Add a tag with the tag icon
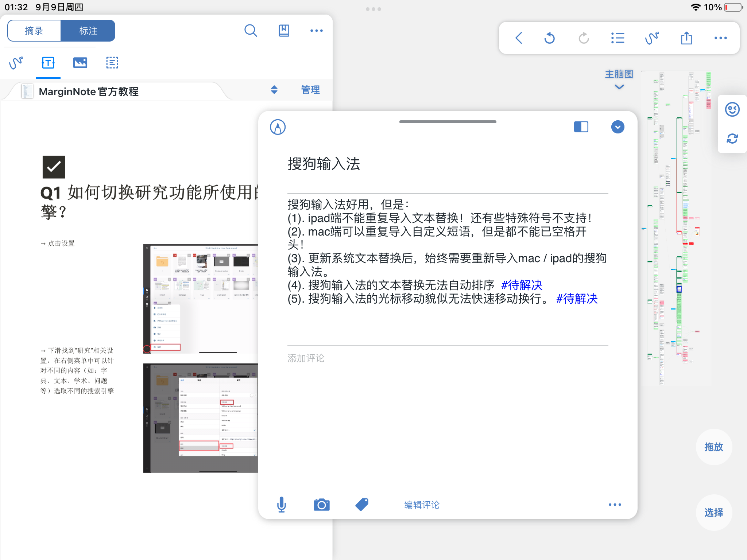This screenshot has width=747, height=560. (x=362, y=505)
